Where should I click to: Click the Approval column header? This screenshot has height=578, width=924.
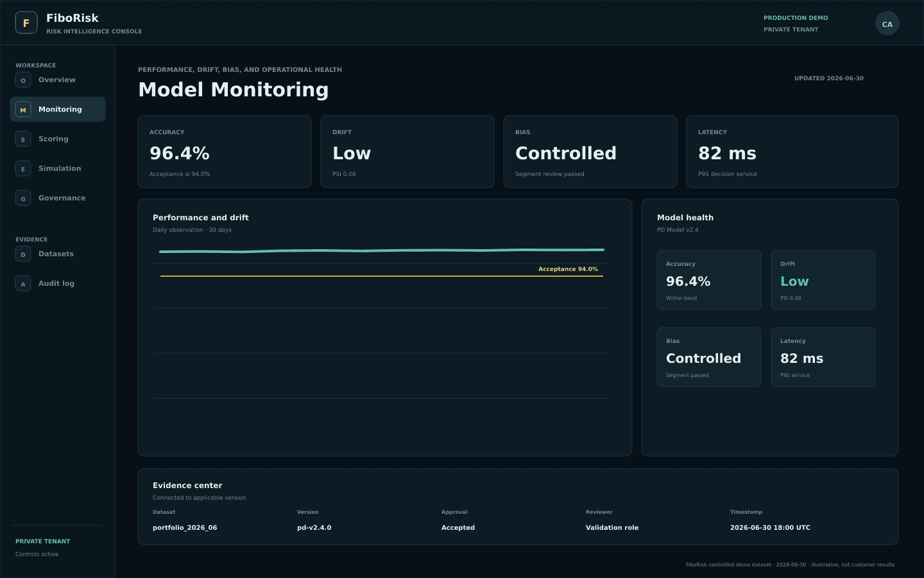coord(454,512)
